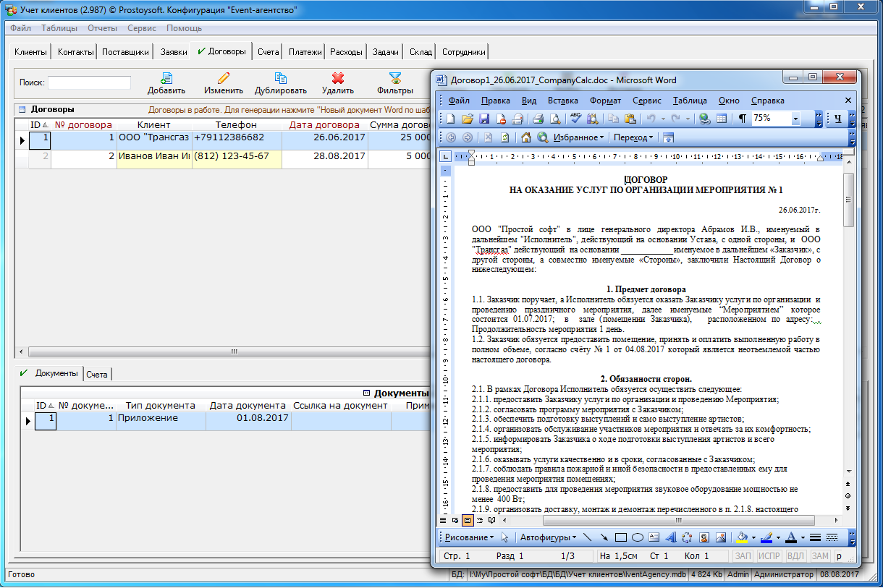Click the Удалить red cross icon

tap(337, 78)
